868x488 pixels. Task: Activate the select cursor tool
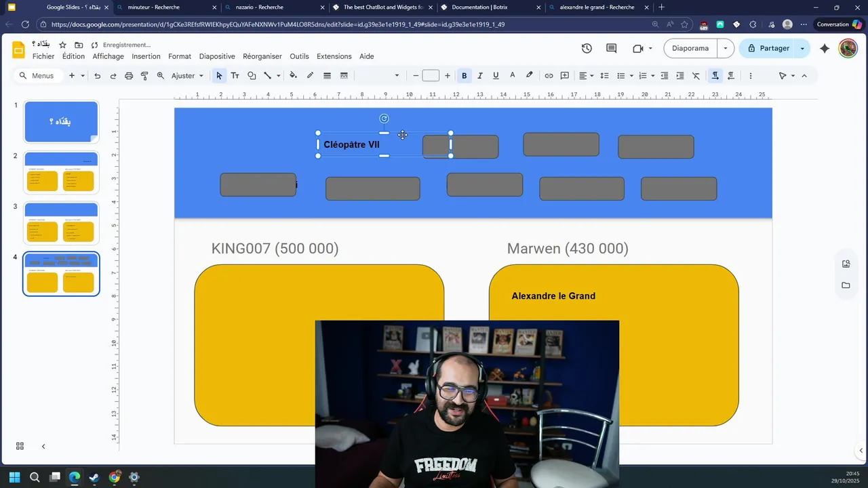(218, 76)
